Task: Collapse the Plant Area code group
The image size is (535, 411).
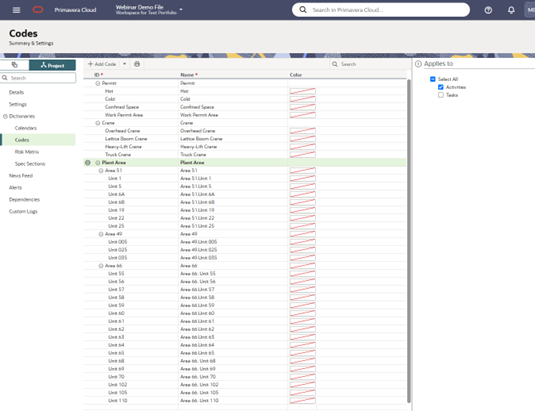Action: (98, 163)
